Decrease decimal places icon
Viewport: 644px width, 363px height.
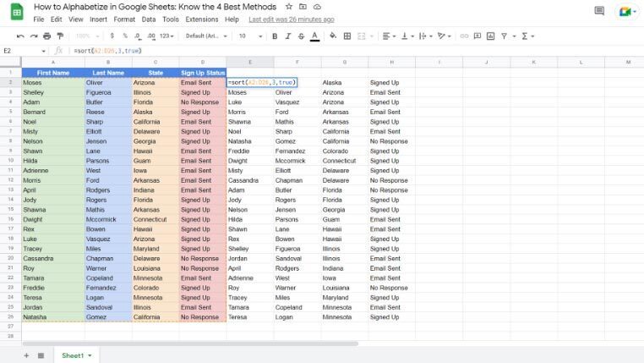138,36
